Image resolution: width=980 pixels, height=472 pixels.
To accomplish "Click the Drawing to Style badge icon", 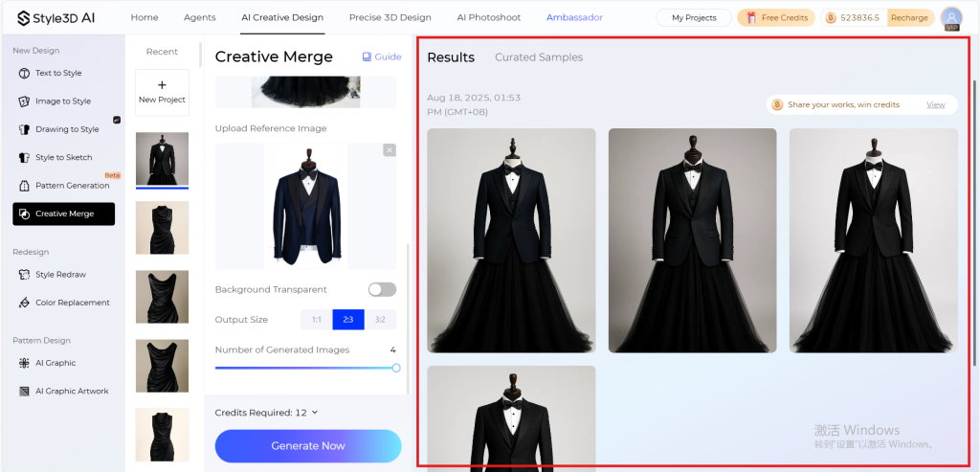I will coord(116,120).
